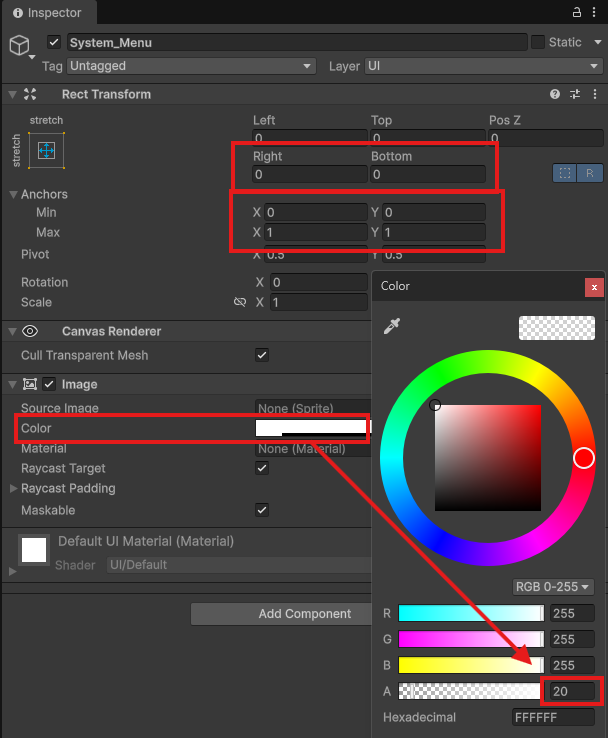Screen dimensions: 608x738
Task: Open Rect Transform preset settings icon
Action: [575, 94]
